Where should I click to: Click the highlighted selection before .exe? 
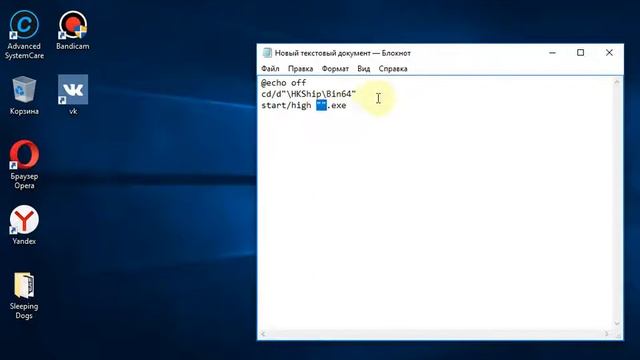tap(321, 105)
